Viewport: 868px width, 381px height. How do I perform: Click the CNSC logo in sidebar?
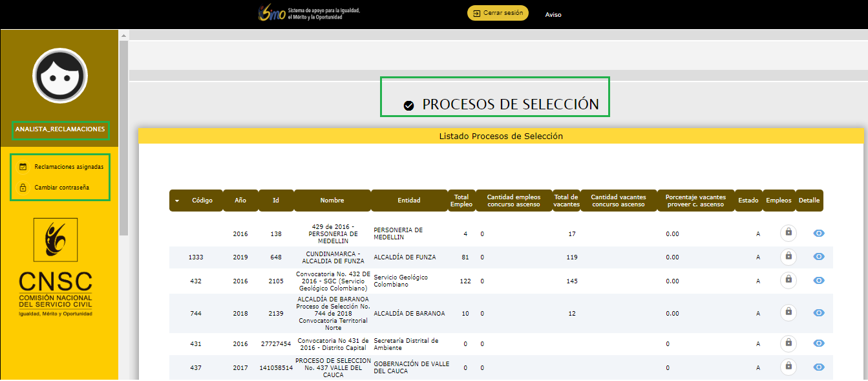coord(56,267)
